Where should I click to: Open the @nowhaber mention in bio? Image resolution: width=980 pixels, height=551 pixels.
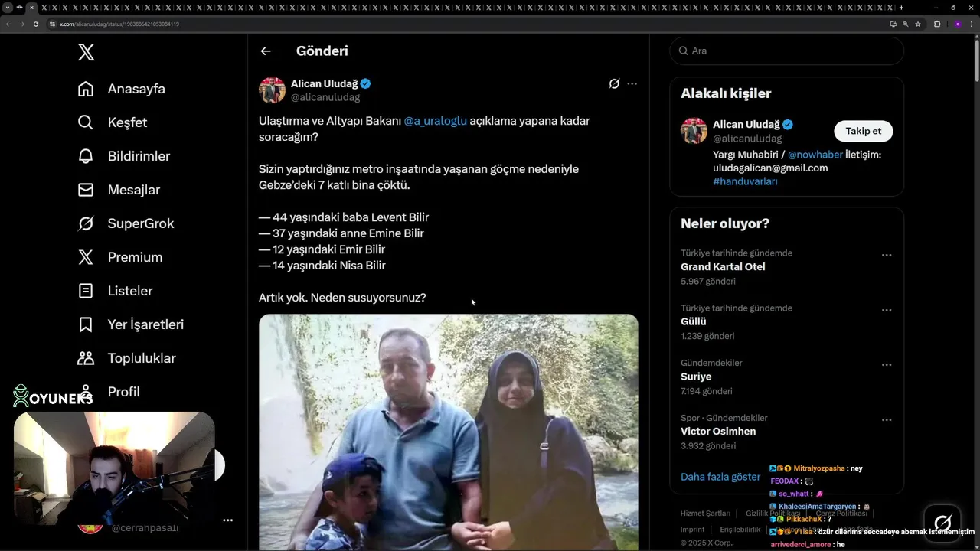[815, 155]
